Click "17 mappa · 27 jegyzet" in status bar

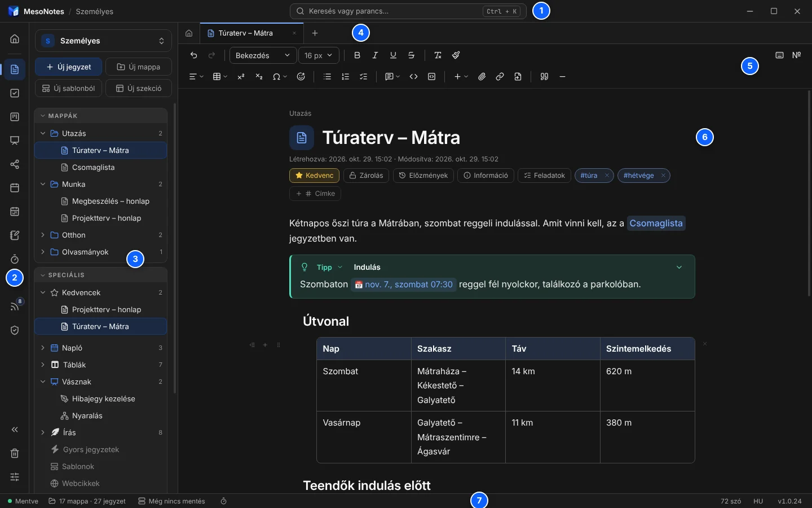pos(87,501)
